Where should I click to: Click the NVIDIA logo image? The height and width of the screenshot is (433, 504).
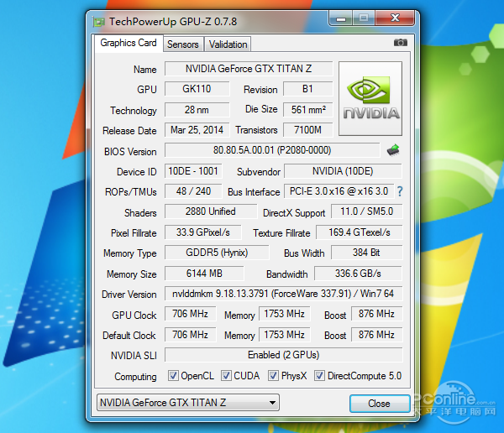tap(370, 99)
